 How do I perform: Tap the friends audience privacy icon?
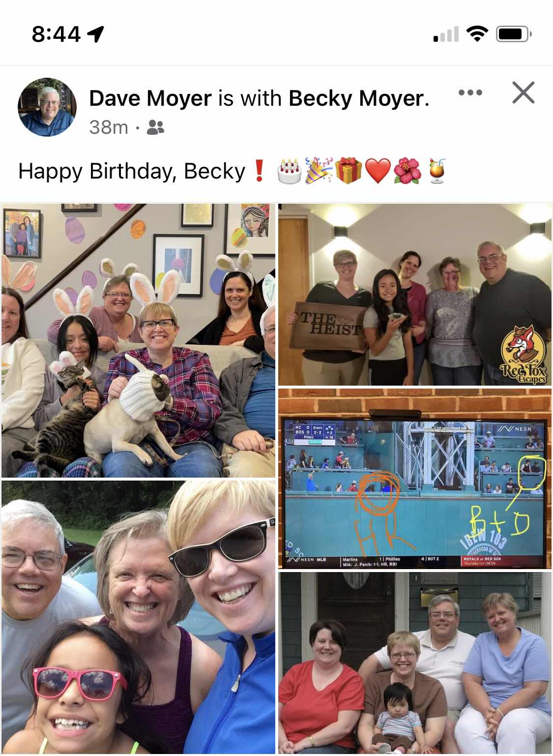point(156,127)
